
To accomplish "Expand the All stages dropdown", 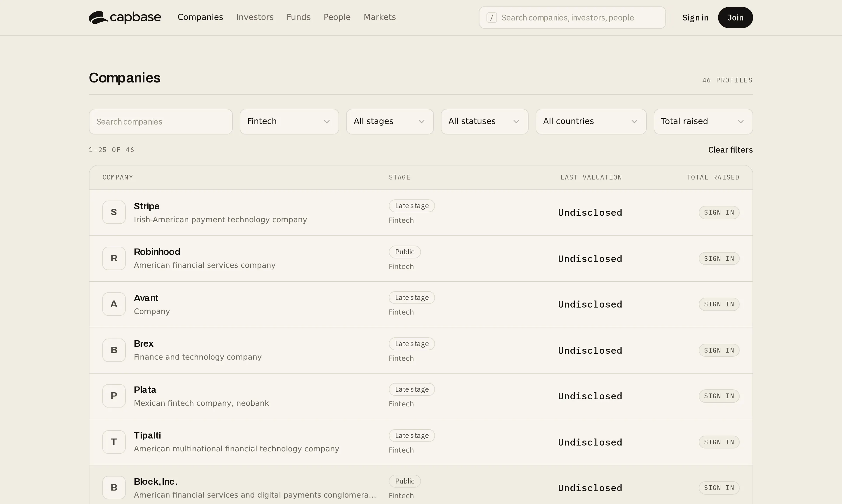I will coord(390,122).
